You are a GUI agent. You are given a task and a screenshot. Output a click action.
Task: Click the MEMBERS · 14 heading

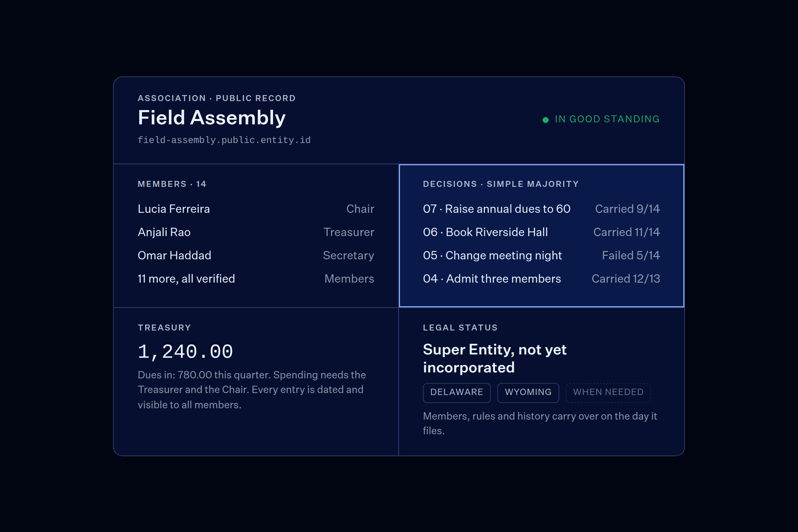click(x=172, y=184)
